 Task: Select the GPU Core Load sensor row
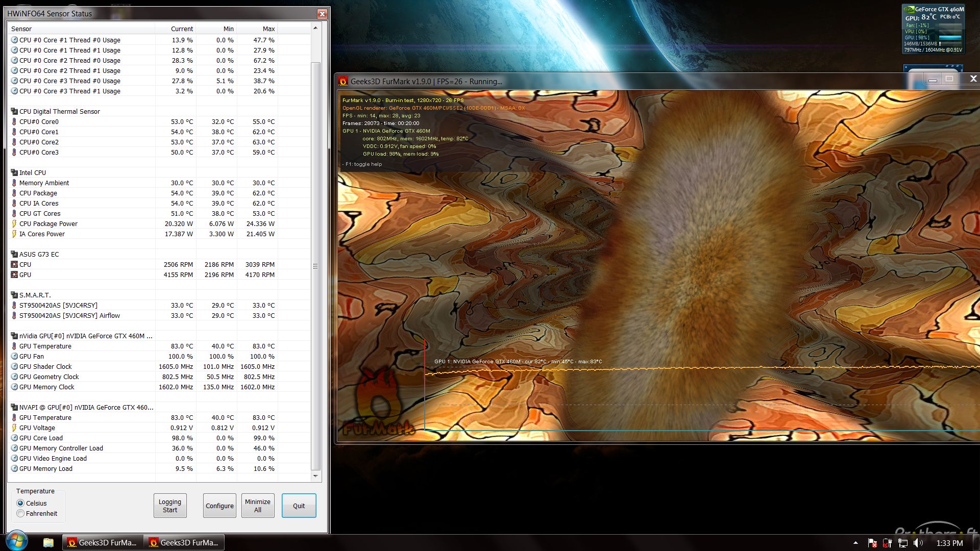[41, 438]
